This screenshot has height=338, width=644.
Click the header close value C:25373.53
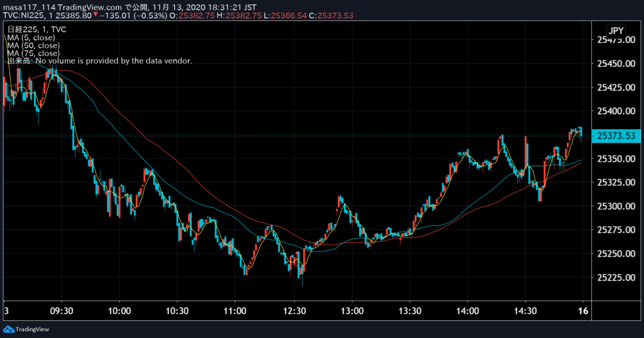coord(331,16)
